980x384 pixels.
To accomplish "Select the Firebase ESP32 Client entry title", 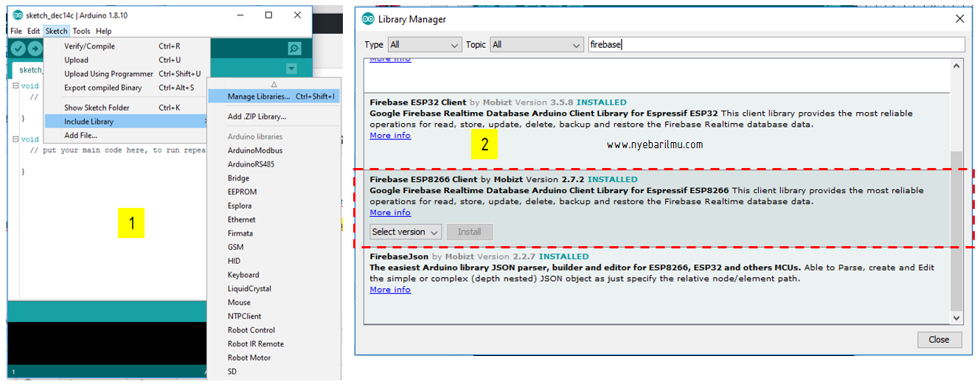I will [x=418, y=102].
